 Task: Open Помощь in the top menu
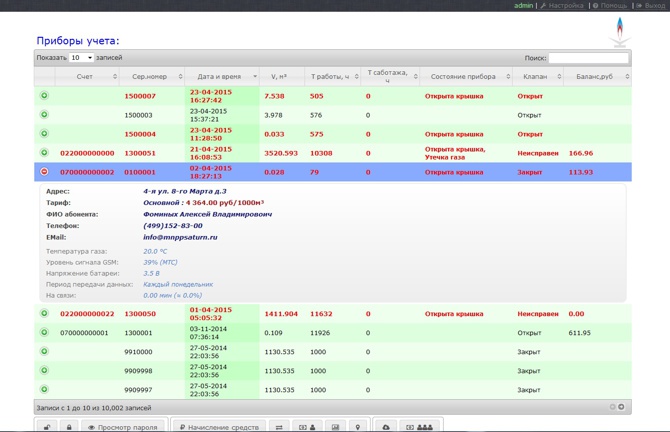pyautogui.click(x=613, y=6)
